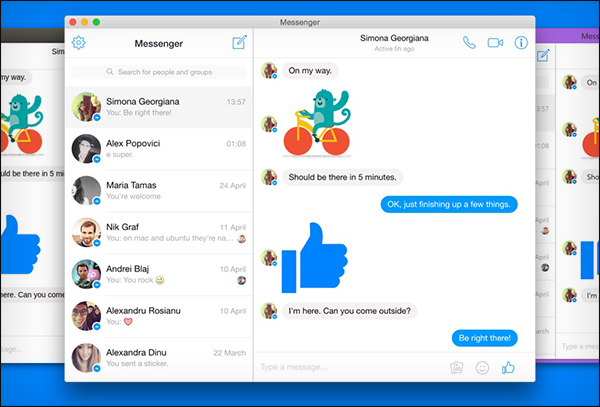Send a thumbs-up like
The width and height of the screenshot is (600, 407).
coord(508,368)
